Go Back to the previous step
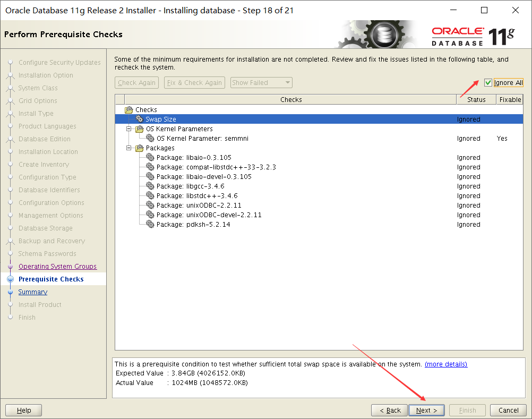This screenshot has height=419, width=532. (x=390, y=410)
